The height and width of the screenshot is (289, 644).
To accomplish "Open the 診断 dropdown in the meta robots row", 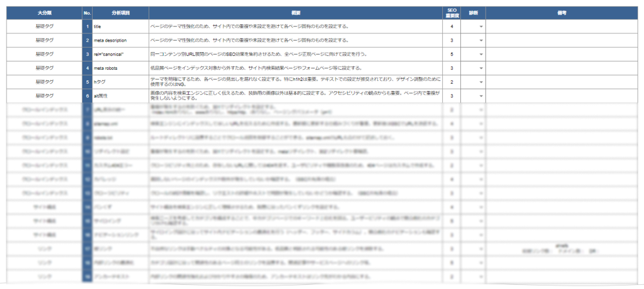I will click(x=481, y=68).
